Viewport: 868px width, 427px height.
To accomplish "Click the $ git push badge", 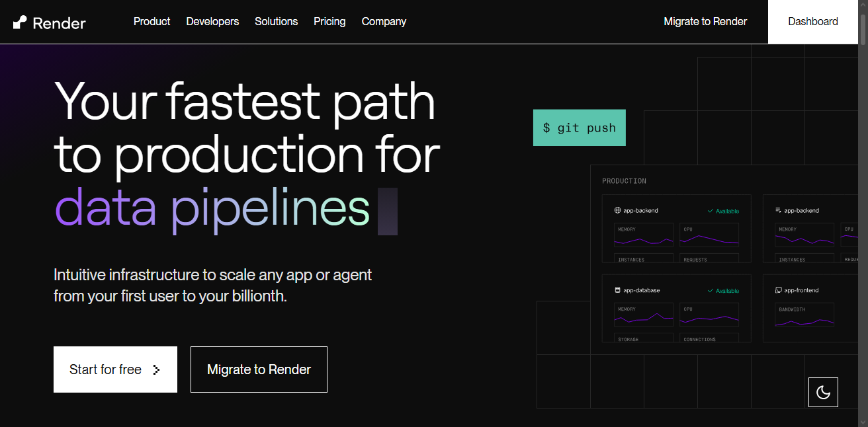I will (580, 128).
